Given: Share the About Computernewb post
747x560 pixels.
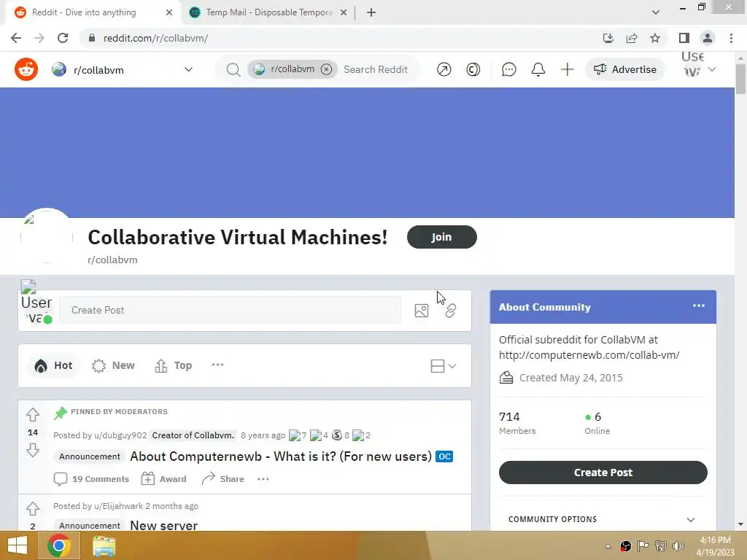Looking at the screenshot, I should tap(223, 479).
